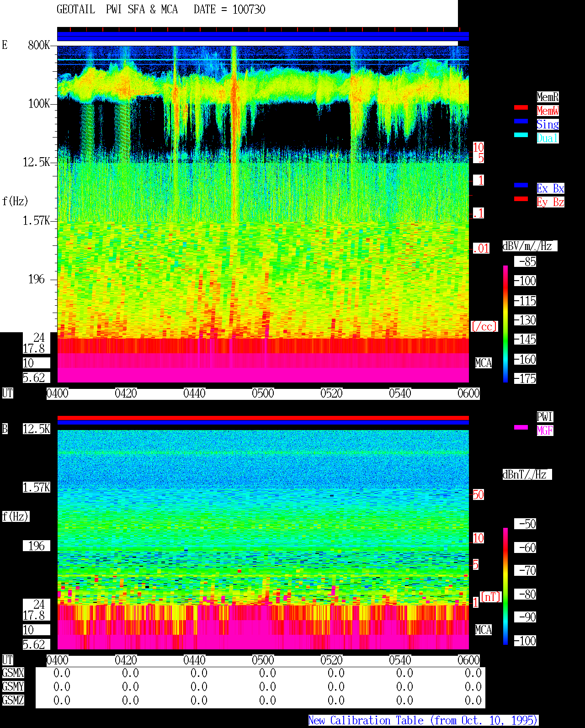Click the red MemW legend swatch

pos(521,107)
